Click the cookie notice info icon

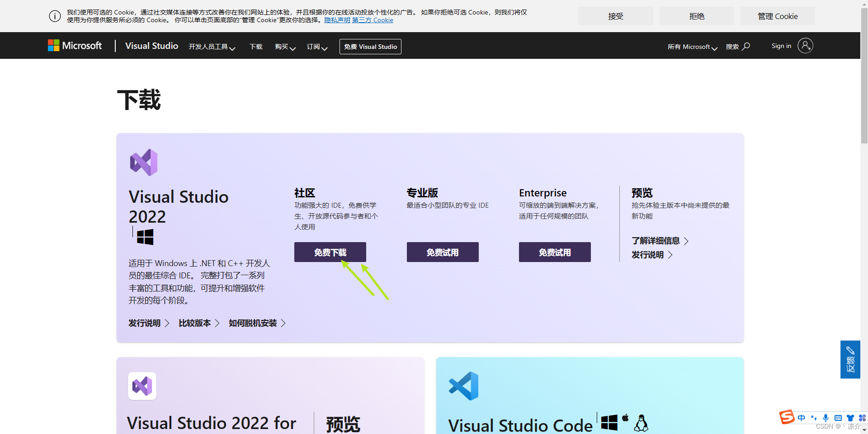pyautogui.click(x=55, y=16)
